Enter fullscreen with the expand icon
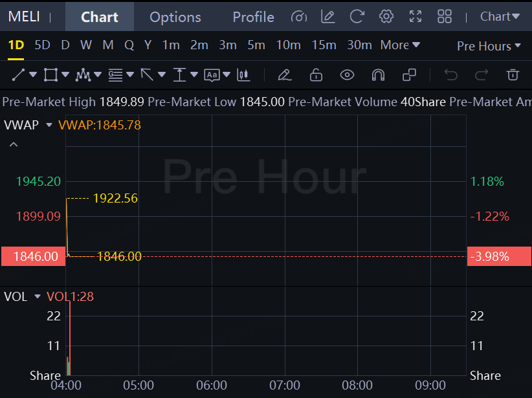The image size is (532, 398). coord(416,17)
